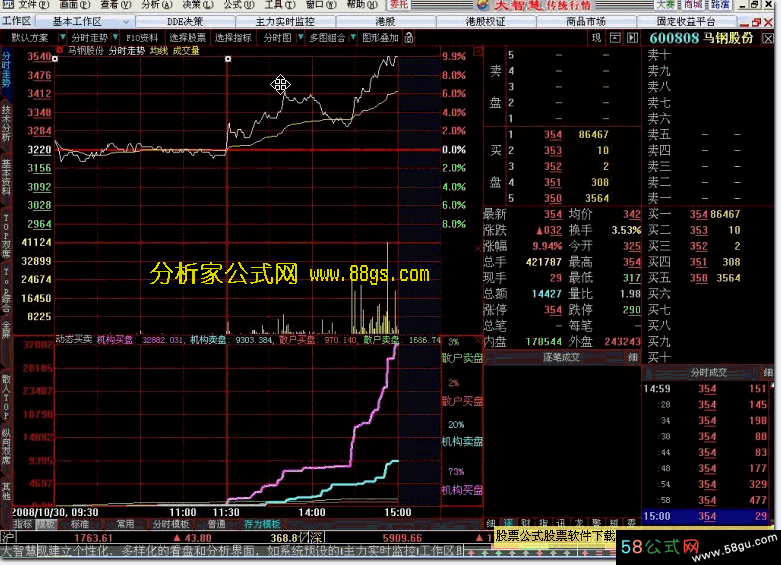
Task: Switch to the 商品市场 workspace tab
Action: [x=586, y=21]
